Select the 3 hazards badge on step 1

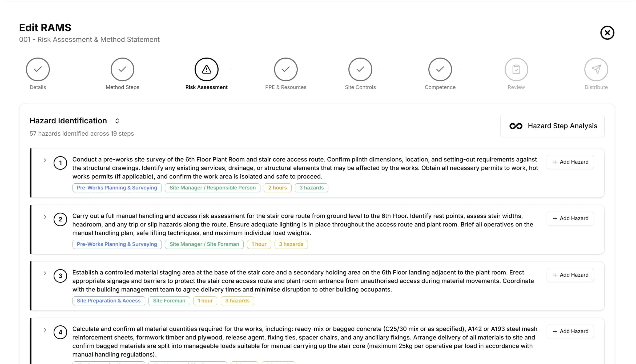311,188
